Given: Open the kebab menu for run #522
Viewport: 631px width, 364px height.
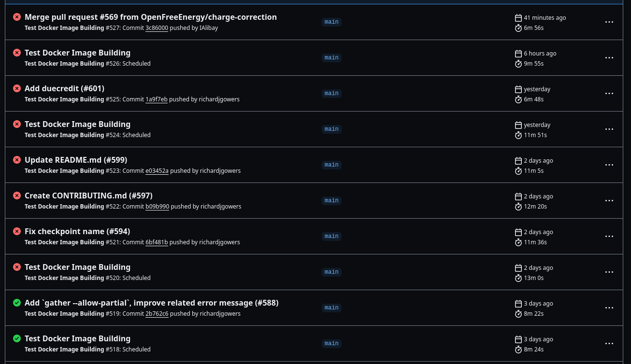Looking at the screenshot, I should point(609,201).
